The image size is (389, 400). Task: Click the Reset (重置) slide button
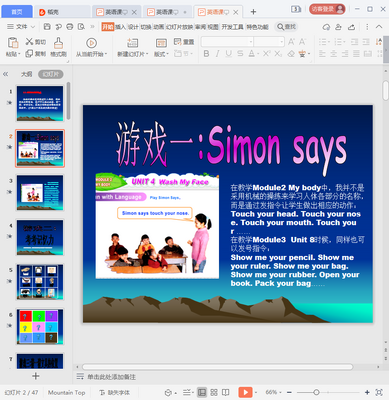[184, 42]
